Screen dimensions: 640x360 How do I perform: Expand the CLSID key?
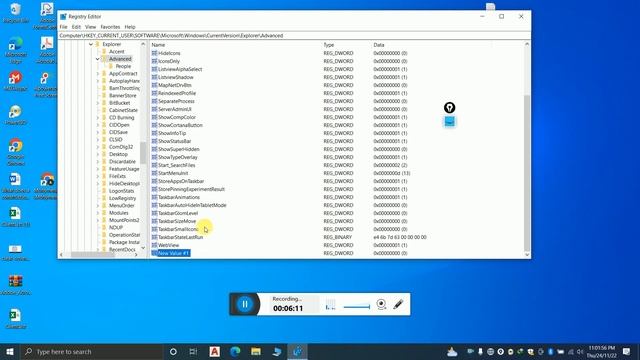tap(98, 140)
